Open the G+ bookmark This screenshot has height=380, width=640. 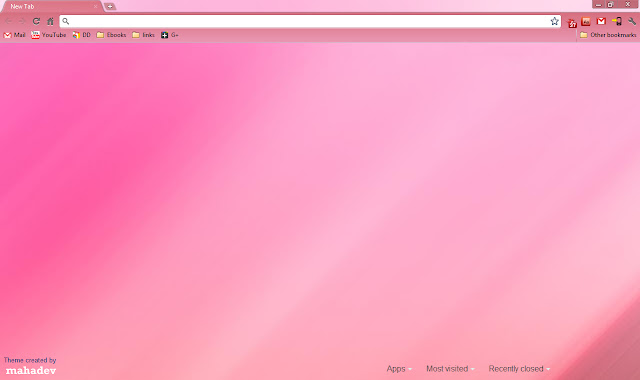[170, 35]
